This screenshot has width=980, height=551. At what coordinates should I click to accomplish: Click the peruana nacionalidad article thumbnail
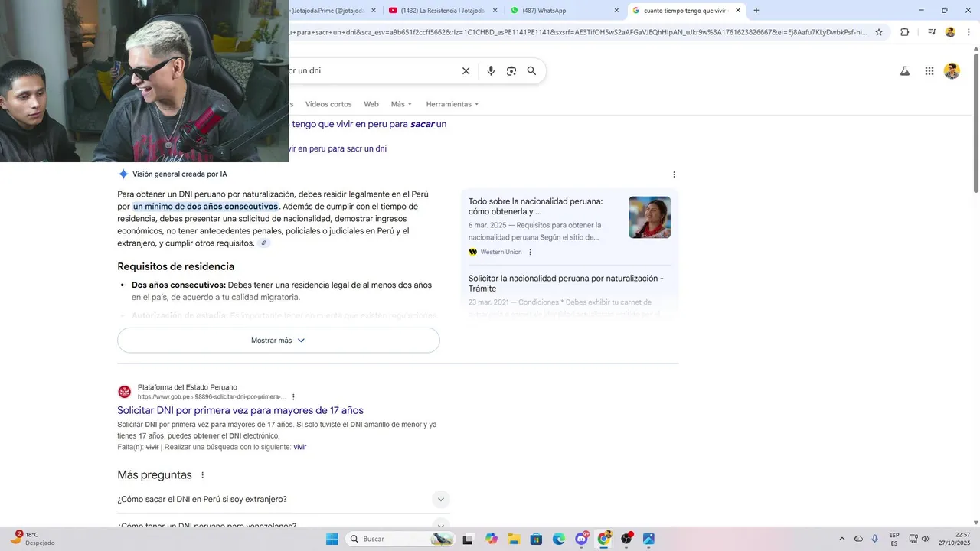coord(649,217)
